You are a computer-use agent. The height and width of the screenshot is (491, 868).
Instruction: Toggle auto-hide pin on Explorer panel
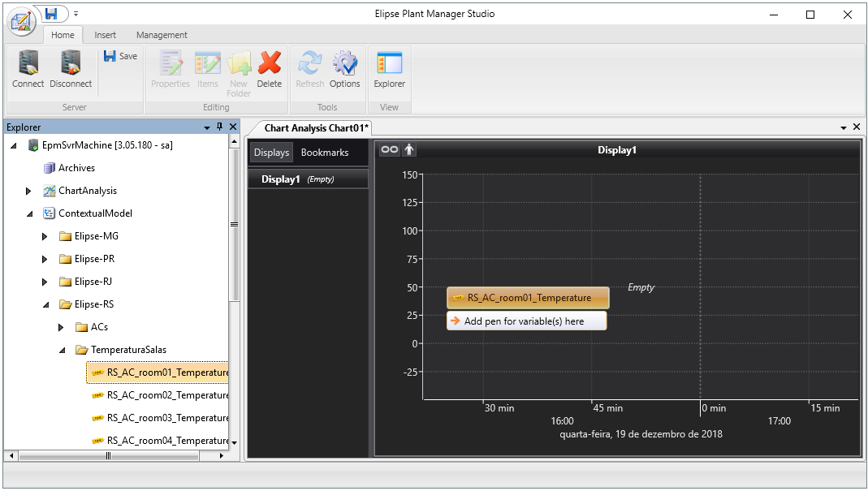click(220, 127)
